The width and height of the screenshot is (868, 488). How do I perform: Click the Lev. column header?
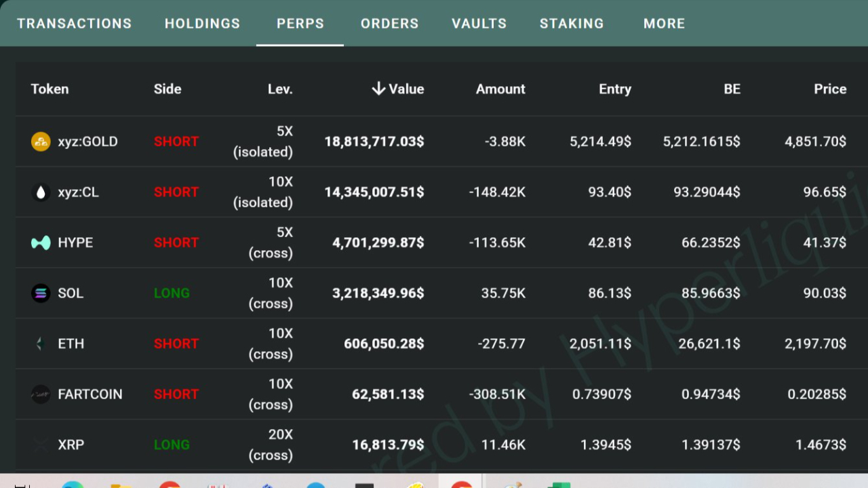[x=280, y=89]
